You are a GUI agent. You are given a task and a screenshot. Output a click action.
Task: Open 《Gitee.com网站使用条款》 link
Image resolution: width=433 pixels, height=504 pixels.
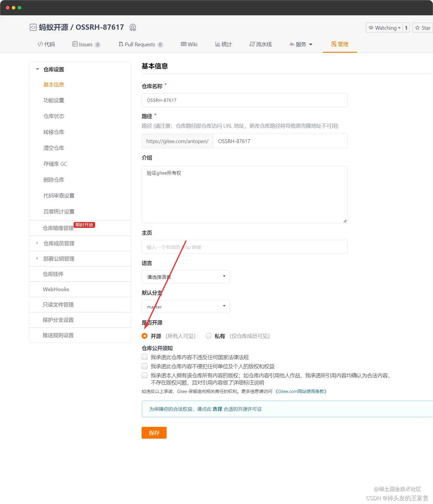pos(301,391)
